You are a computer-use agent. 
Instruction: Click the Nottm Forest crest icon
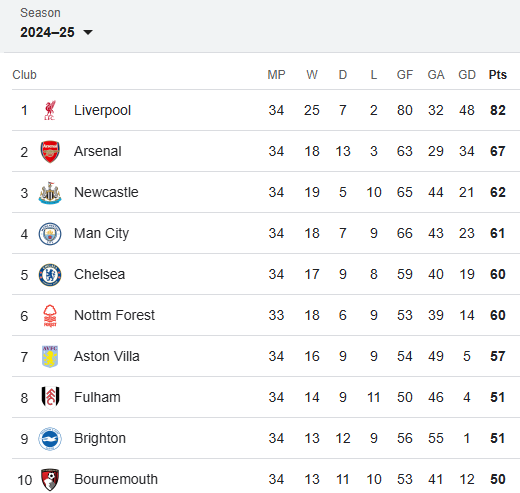pos(50,316)
